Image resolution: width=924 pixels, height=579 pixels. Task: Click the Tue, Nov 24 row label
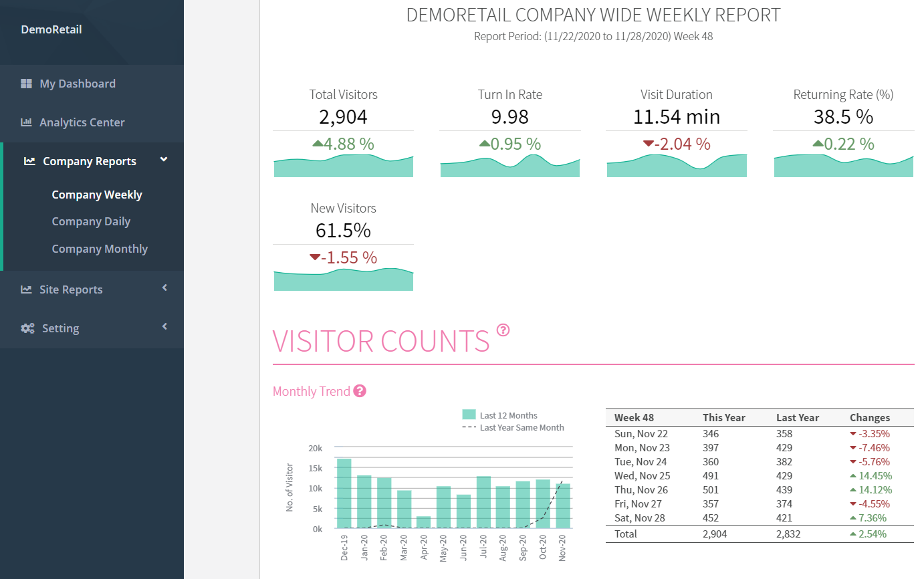pyautogui.click(x=641, y=462)
